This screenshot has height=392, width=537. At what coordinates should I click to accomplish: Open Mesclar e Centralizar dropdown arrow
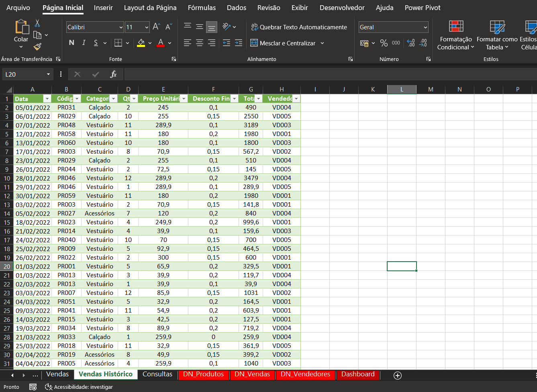click(322, 43)
